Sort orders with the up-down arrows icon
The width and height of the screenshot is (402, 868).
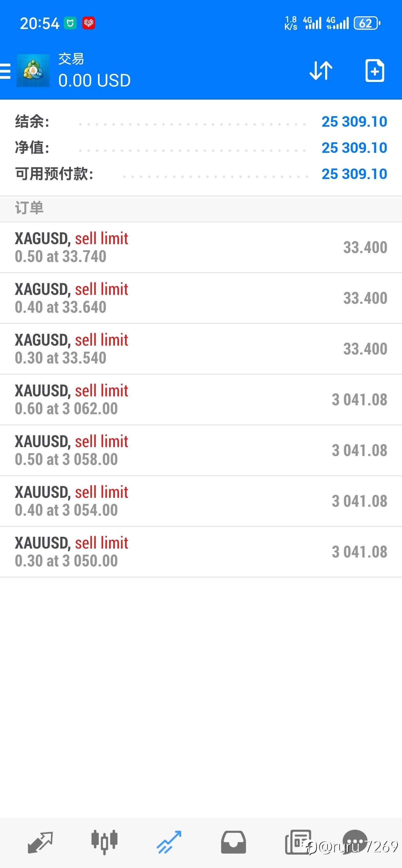[x=321, y=71]
